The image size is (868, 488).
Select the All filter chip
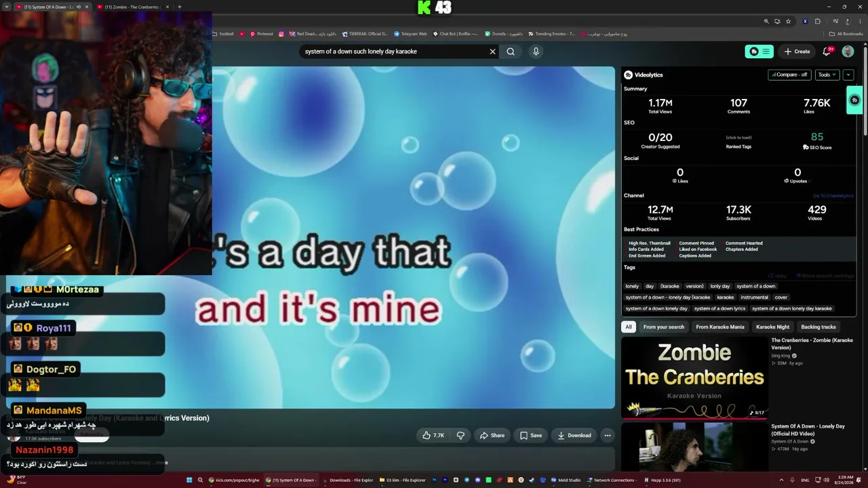[629, 327]
